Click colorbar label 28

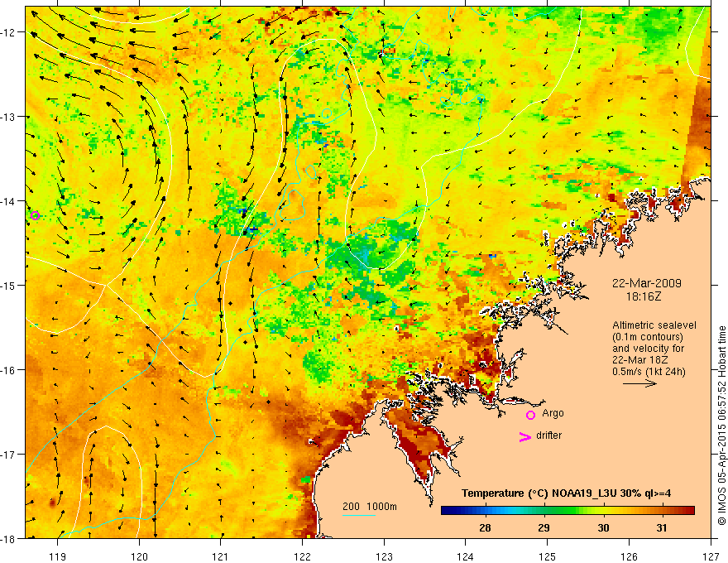(x=485, y=527)
